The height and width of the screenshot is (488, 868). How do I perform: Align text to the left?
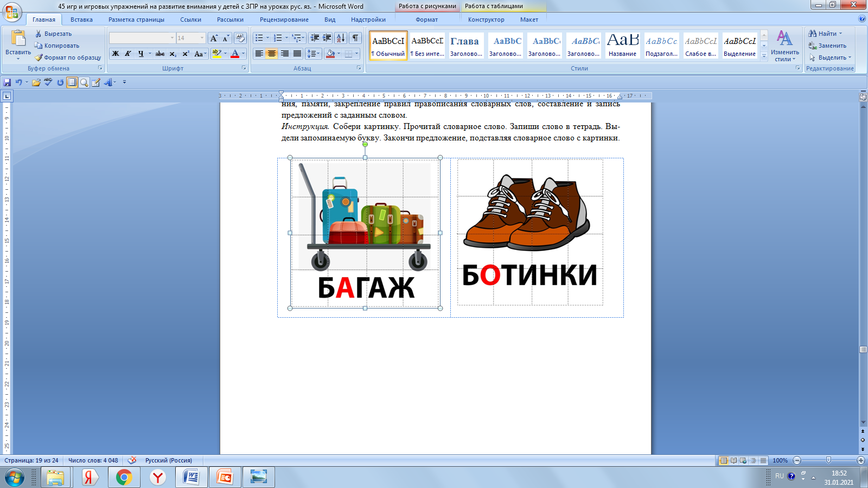coord(259,54)
